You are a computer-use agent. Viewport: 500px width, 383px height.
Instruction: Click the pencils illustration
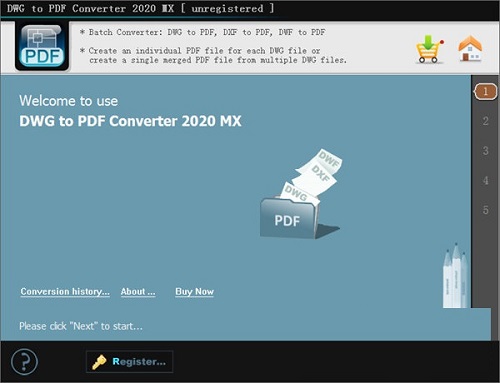coord(456,275)
